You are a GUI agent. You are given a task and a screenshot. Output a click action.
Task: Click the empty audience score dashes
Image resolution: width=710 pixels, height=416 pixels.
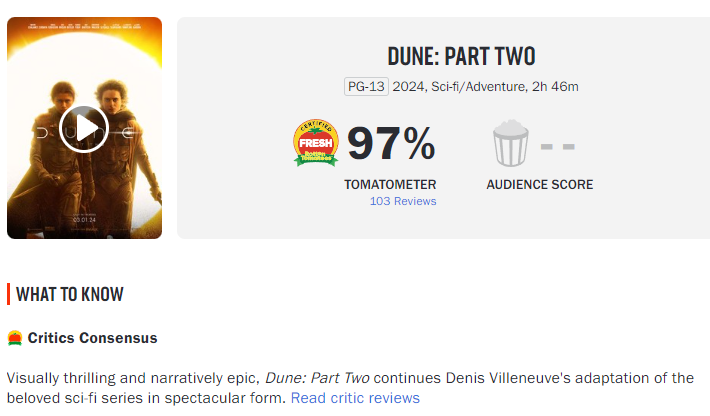tap(558, 147)
